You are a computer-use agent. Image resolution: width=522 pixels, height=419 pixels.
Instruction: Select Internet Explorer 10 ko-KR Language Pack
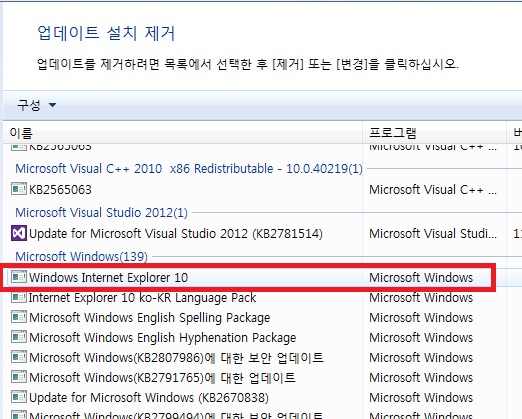click(142, 298)
